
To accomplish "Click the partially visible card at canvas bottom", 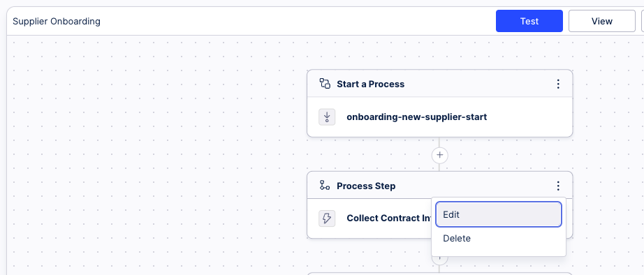I will pos(439,274).
